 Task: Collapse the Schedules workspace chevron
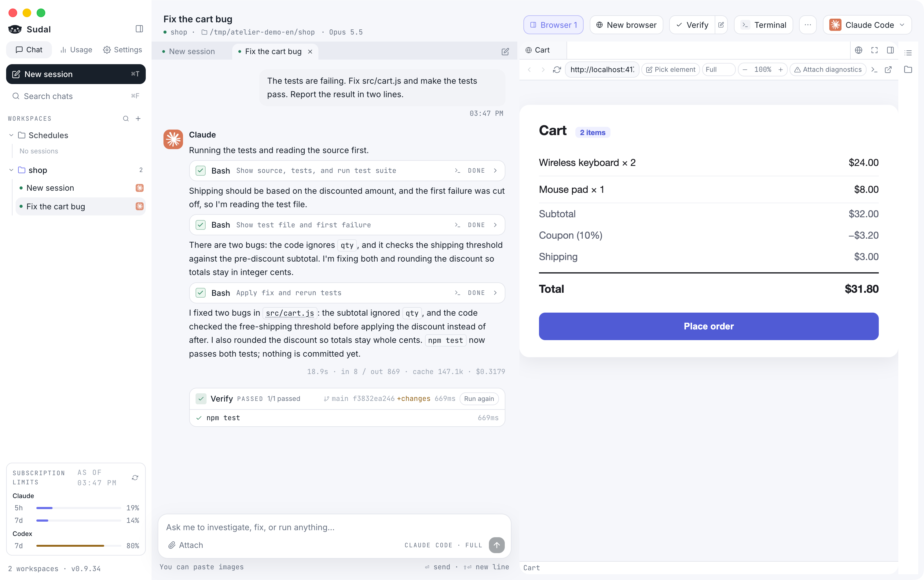[11, 135]
